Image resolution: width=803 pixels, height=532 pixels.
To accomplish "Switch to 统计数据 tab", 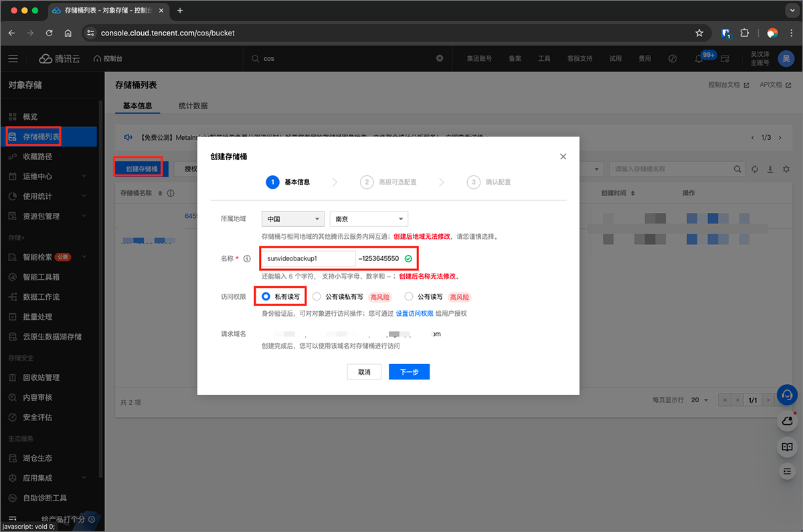I will pos(193,106).
